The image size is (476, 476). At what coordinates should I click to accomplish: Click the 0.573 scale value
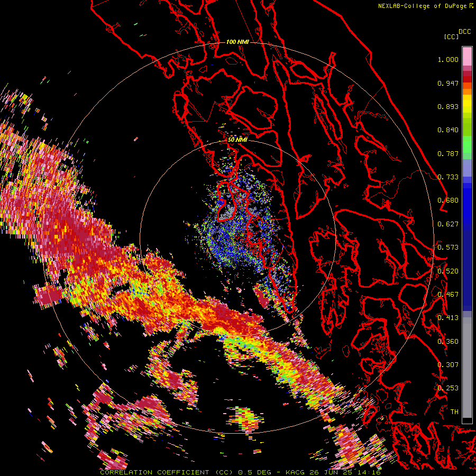[448, 248]
